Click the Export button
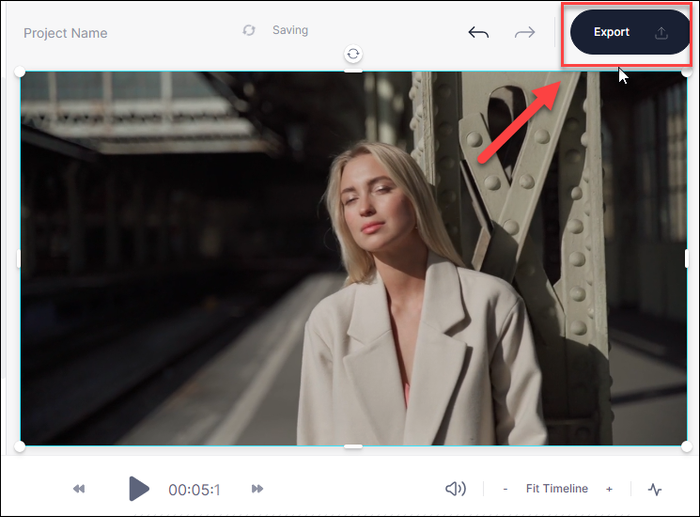The width and height of the screenshot is (700, 517). pos(630,32)
